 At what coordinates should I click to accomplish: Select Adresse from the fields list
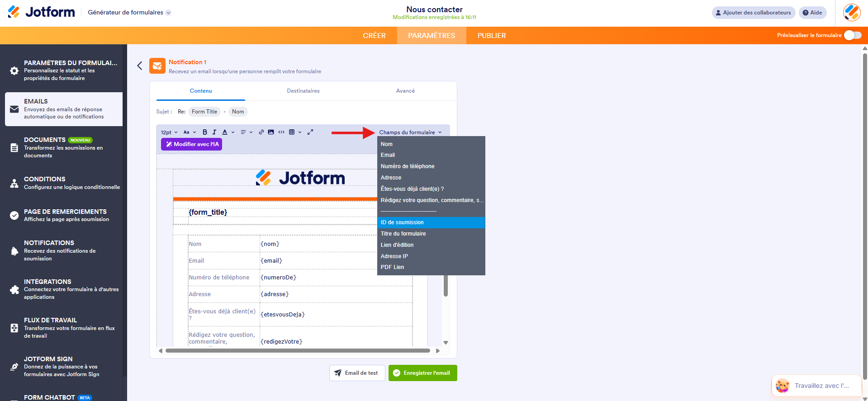431,178
